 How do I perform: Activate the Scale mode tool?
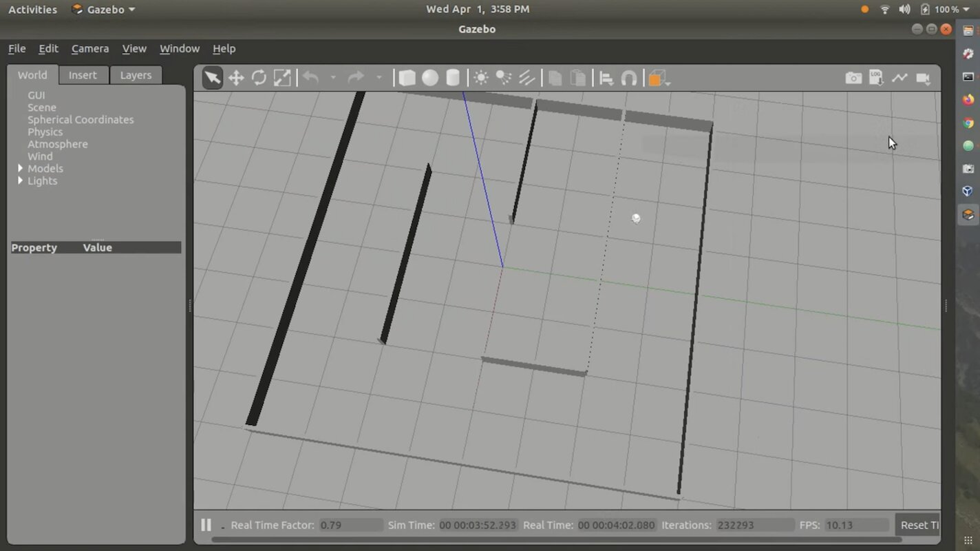click(x=282, y=78)
